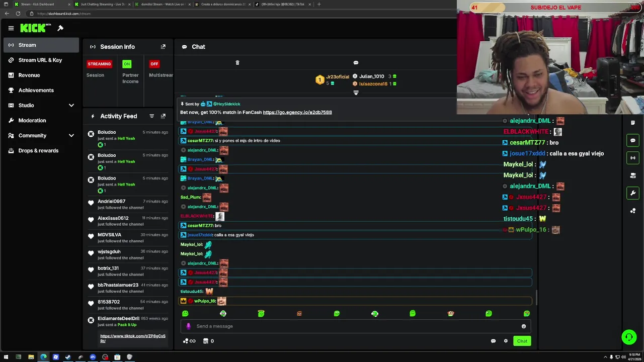644x362 pixels.
Task: Open the emoji picker in the message box
Action: [x=524, y=326]
